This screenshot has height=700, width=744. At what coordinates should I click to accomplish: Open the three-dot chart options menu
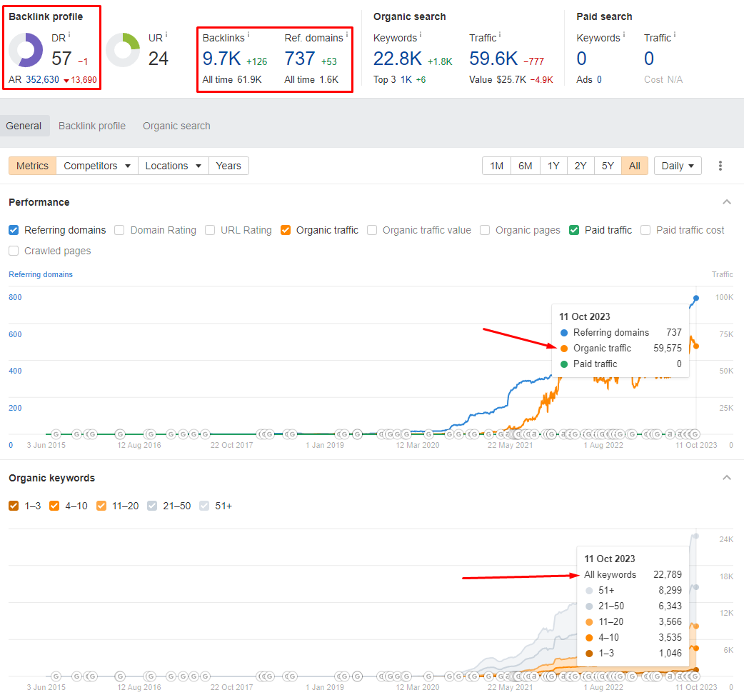point(720,166)
